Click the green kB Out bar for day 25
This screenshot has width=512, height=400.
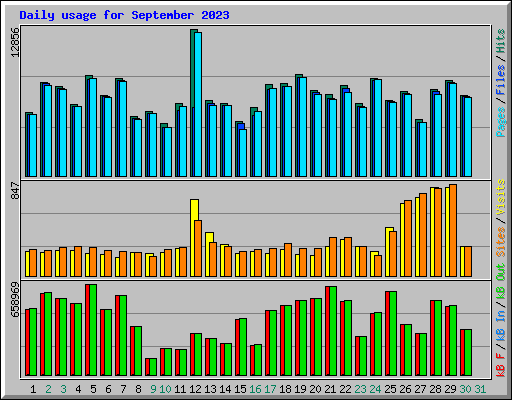pyautogui.click(x=393, y=333)
